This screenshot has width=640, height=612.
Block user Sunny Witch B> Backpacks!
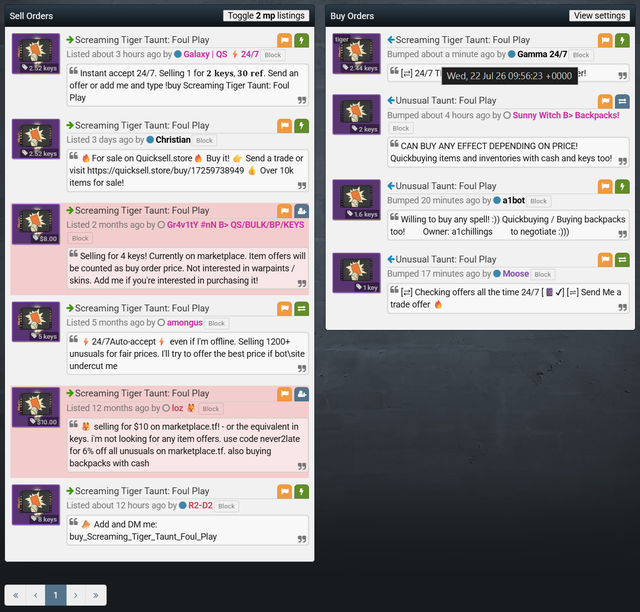point(400,129)
